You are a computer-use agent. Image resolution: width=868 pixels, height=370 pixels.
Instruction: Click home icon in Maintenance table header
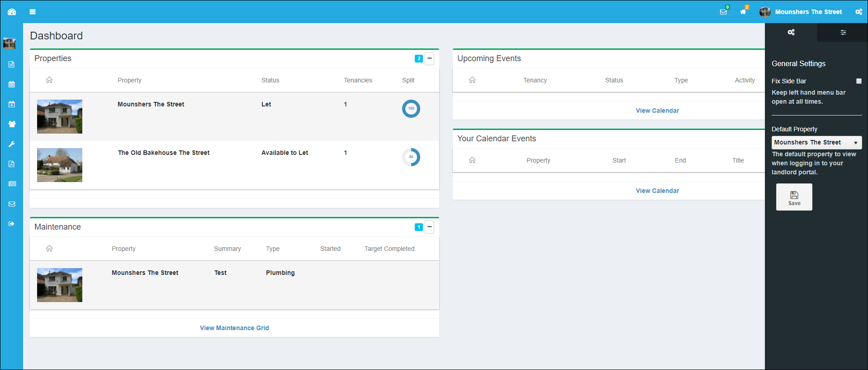(49, 248)
